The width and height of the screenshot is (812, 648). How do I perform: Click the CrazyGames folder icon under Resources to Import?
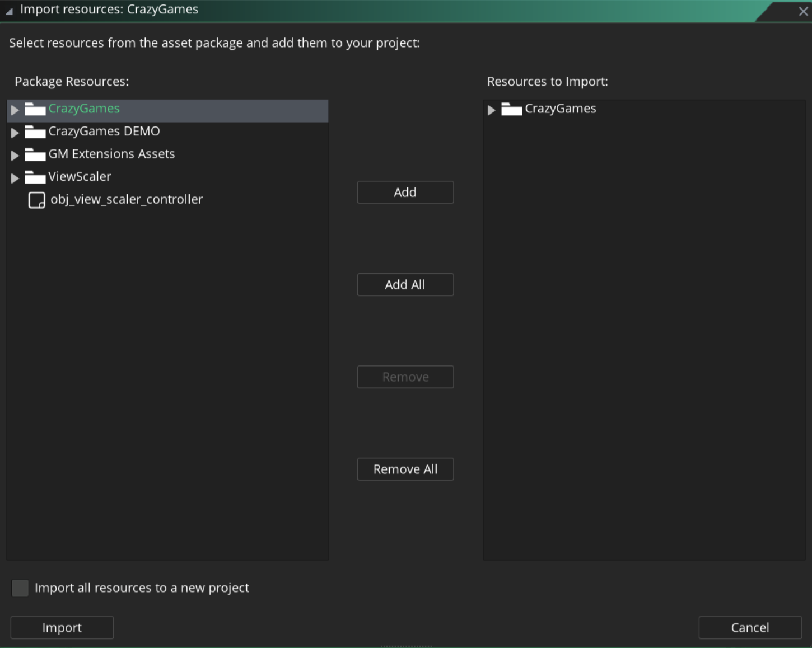[511, 110]
